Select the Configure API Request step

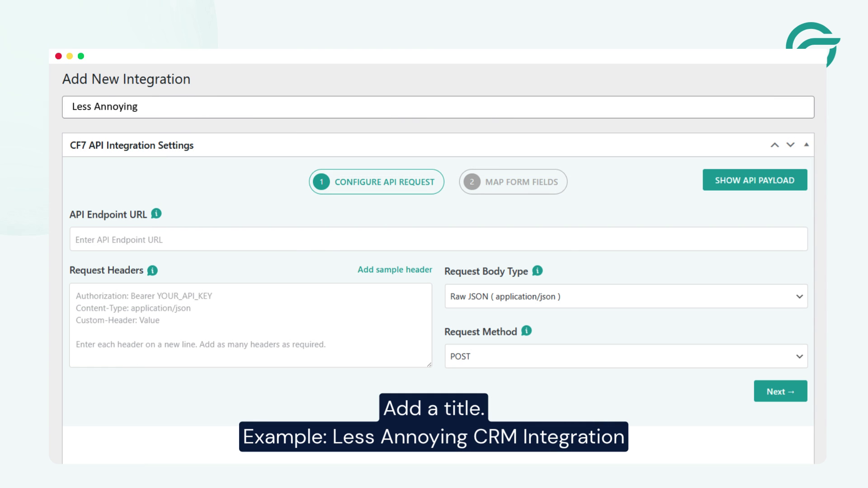[376, 182]
